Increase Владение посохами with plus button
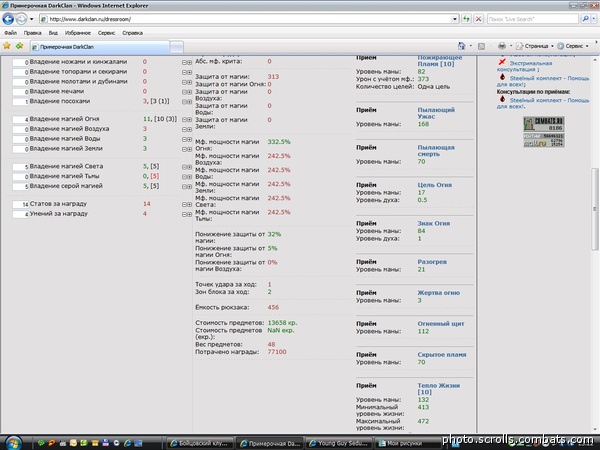Image resolution: width=600 pixels, height=450 pixels. pyautogui.click(x=189, y=102)
